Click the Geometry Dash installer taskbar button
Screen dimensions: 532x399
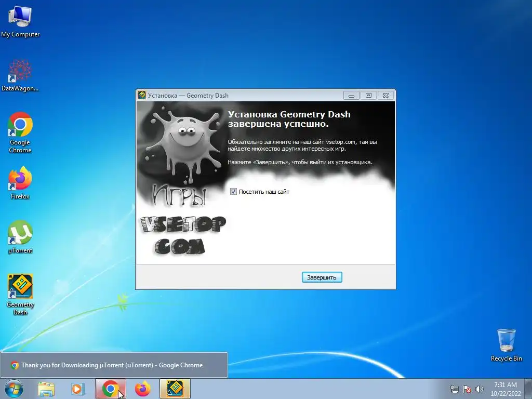(175, 389)
